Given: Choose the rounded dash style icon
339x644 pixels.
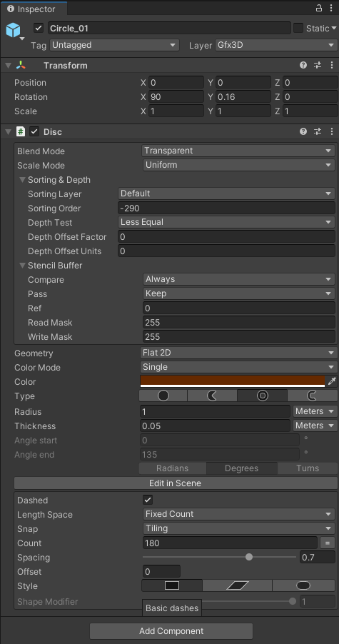Looking at the screenshot, I should click(303, 585).
